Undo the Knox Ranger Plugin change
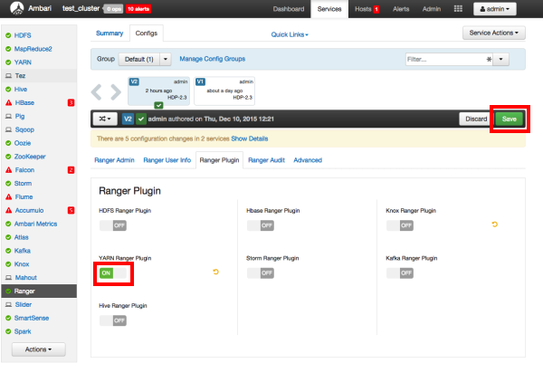The height and width of the screenshot is (392, 543). [494, 225]
